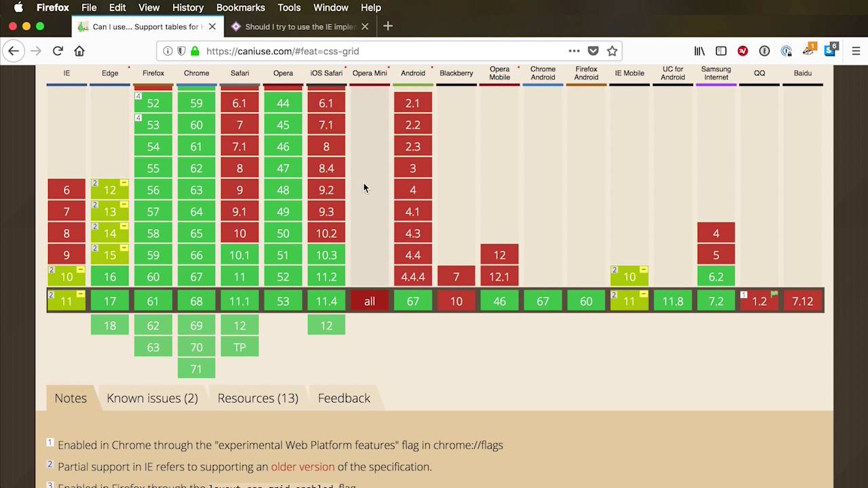The height and width of the screenshot is (488, 868).
Task: Reload the caniuse page
Action: point(58,51)
